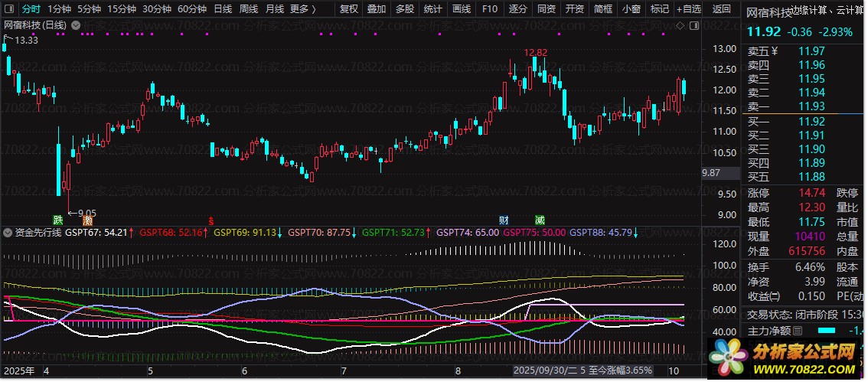868x382 pixels.
Task: Click the diamond icon above the chart
Action: (678, 25)
